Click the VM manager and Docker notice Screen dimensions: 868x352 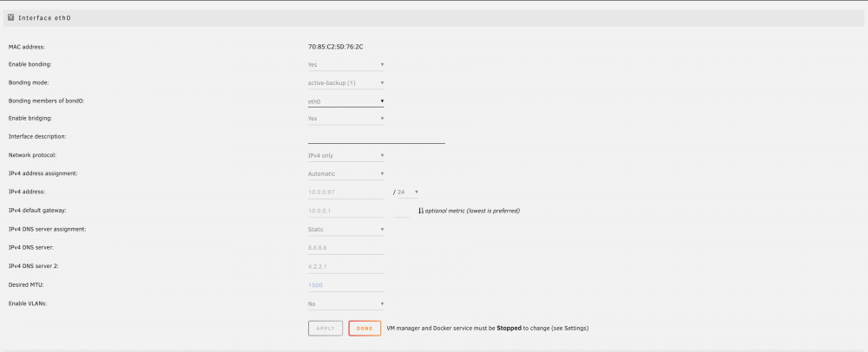[487, 329]
